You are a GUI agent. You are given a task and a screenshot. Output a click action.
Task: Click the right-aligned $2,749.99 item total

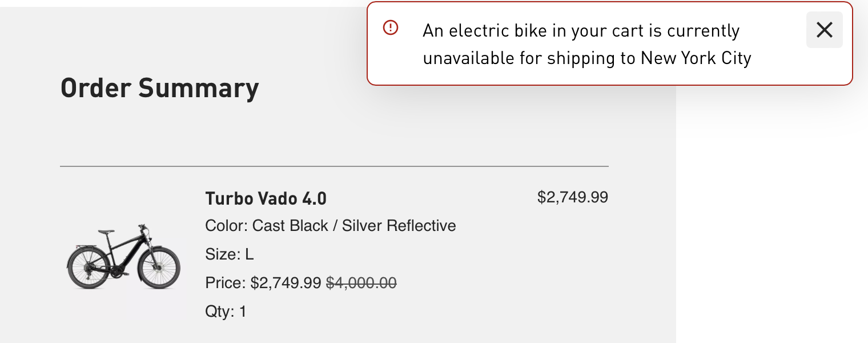click(x=572, y=198)
